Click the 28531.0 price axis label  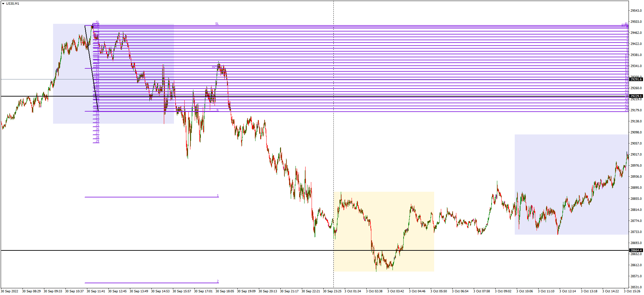point(636,287)
